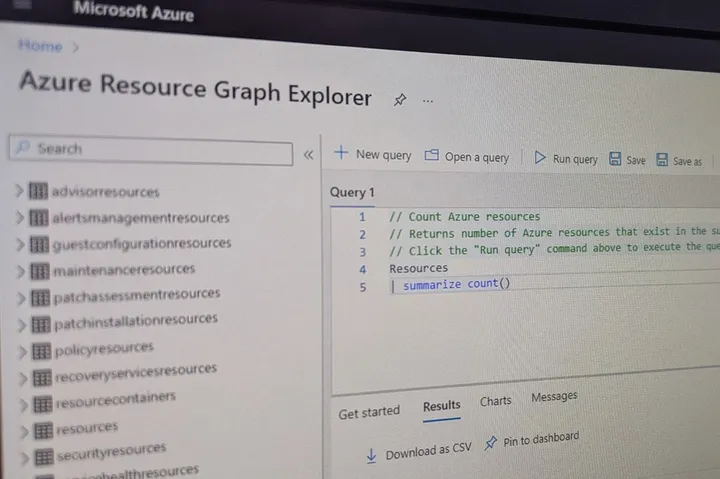The image size is (720, 479).
Task: Click the Pin to dashboard pin icon
Action: (490, 443)
